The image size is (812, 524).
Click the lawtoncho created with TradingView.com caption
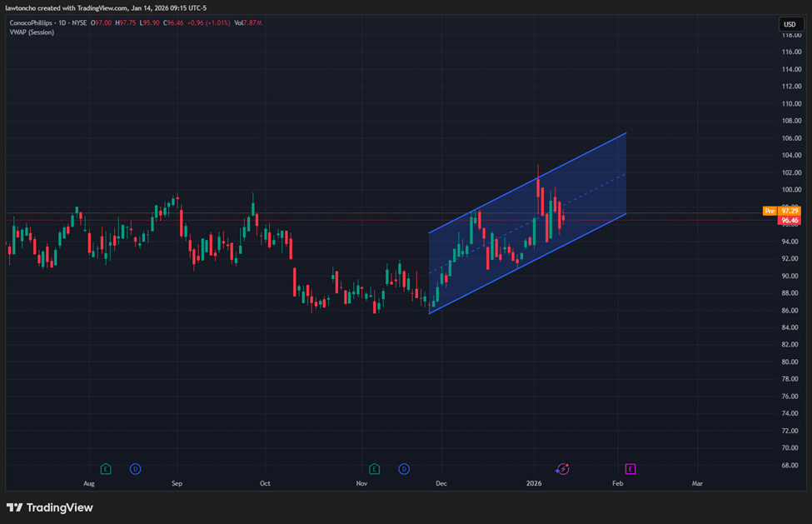pos(106,7)
